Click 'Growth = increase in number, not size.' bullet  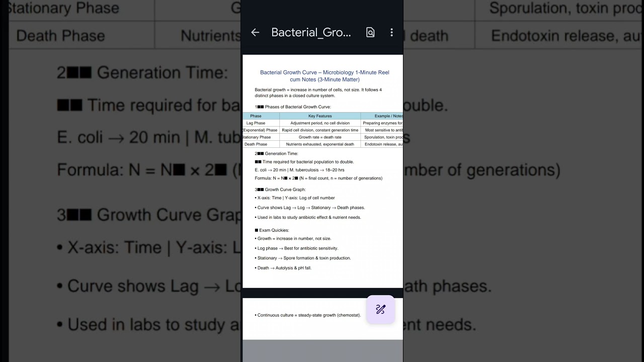(x=293, y=238)
